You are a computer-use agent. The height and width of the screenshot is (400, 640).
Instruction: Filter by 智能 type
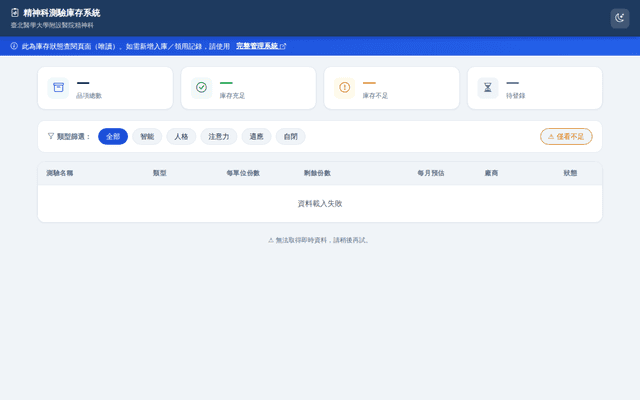click(x=147, y=137)
